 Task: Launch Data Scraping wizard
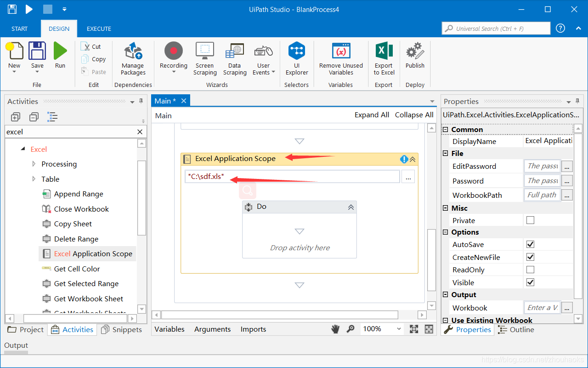235,58
